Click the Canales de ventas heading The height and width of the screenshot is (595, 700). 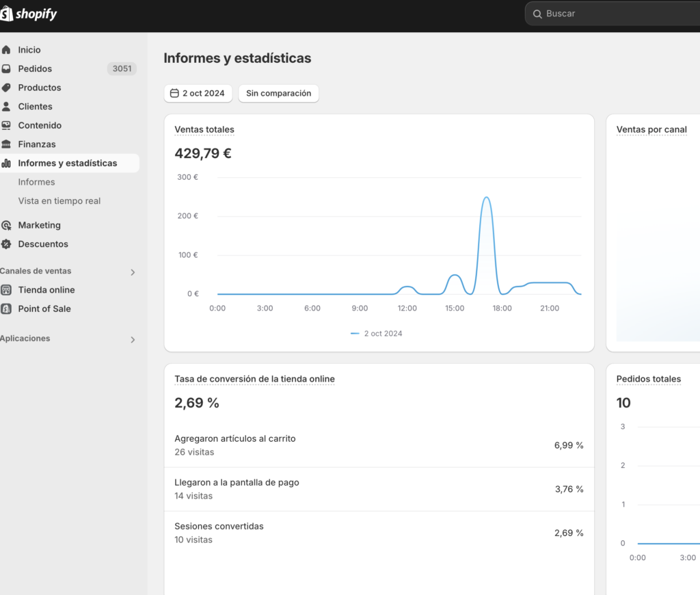(36, 271)
